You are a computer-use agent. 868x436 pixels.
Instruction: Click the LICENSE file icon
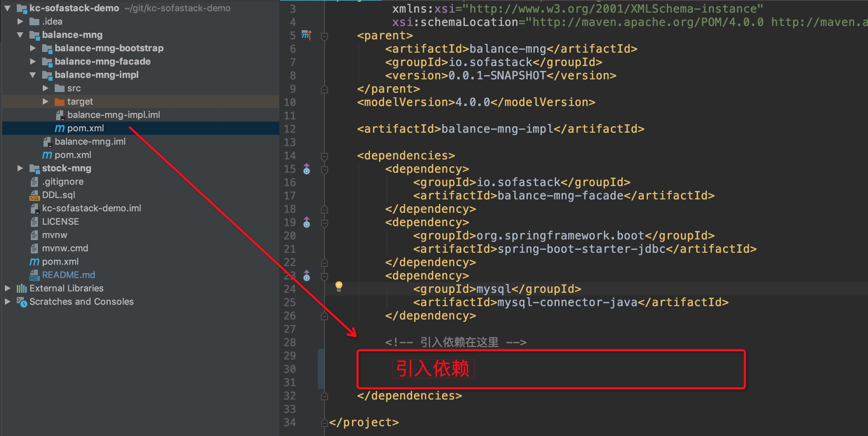click(x=34, y=222)
